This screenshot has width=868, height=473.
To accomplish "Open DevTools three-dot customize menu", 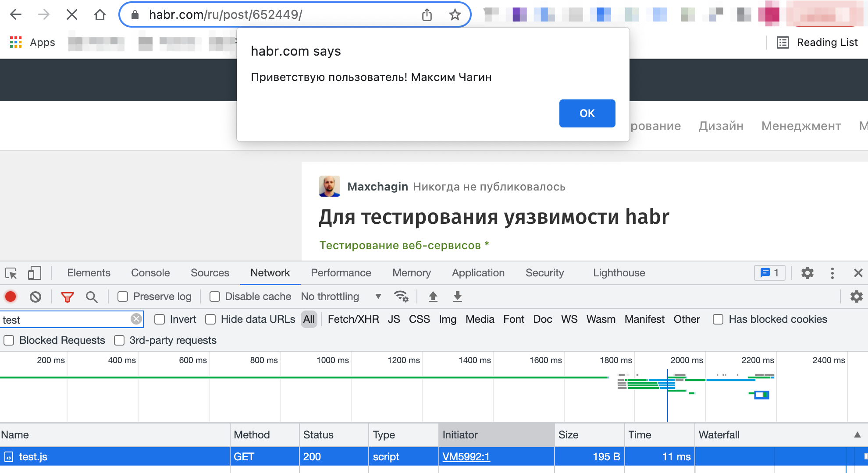I will [832, 273].
